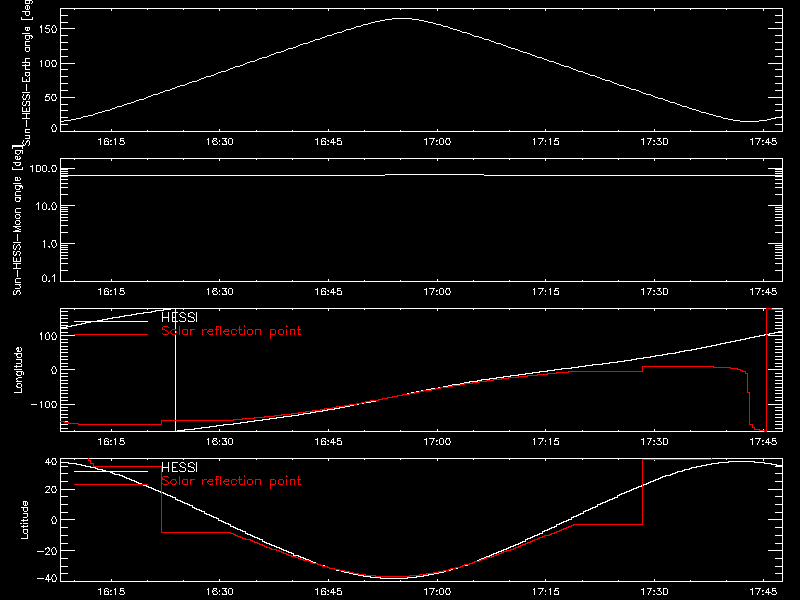Click the 17:30 time label under Longitude plot
800x600 pixels.
point(655,441)
